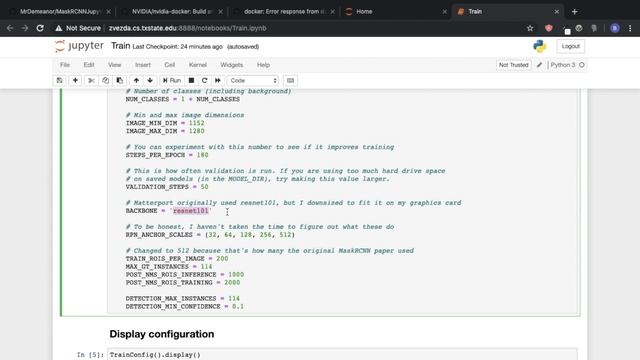This screenshot has height=360, width=640.
Task: Reload the current page
Action: [40, 28]
